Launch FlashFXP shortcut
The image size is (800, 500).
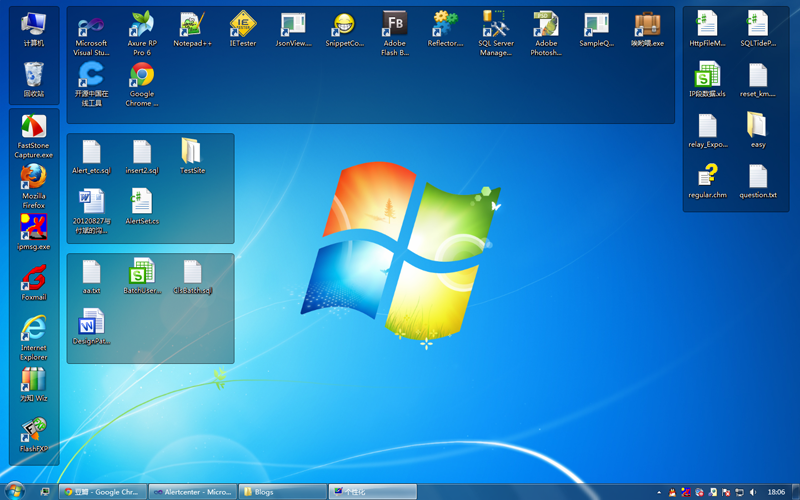[x=34, y=435]
